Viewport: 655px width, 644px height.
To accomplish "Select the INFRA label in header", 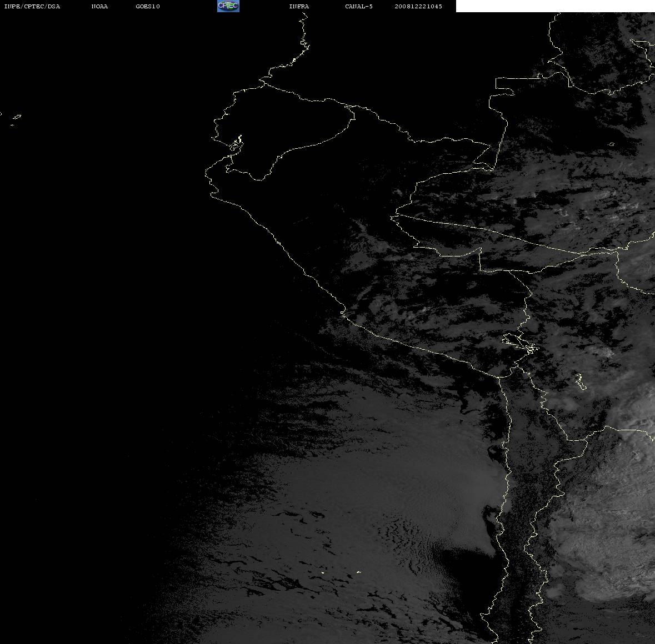I will (x=299, y=6).
